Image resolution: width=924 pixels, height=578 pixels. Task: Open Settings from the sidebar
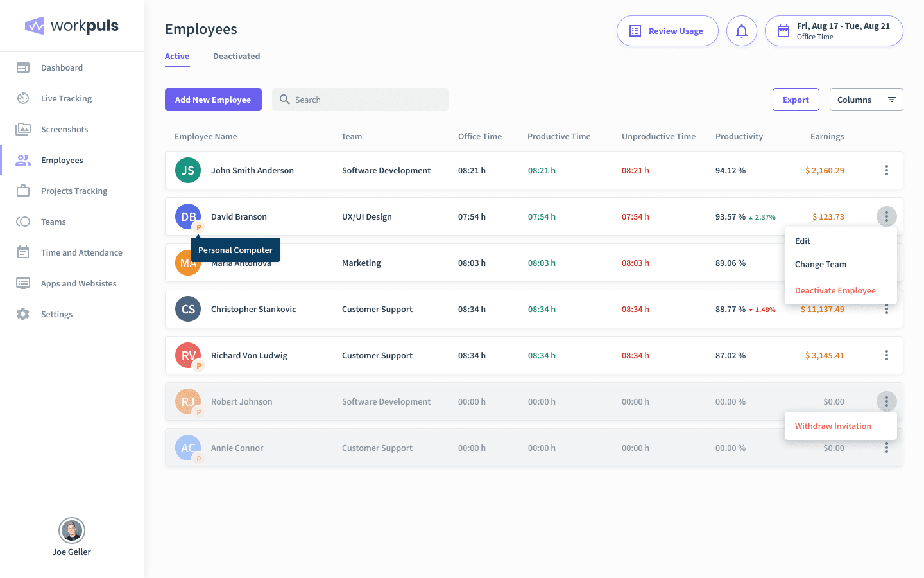click(56, 314)
